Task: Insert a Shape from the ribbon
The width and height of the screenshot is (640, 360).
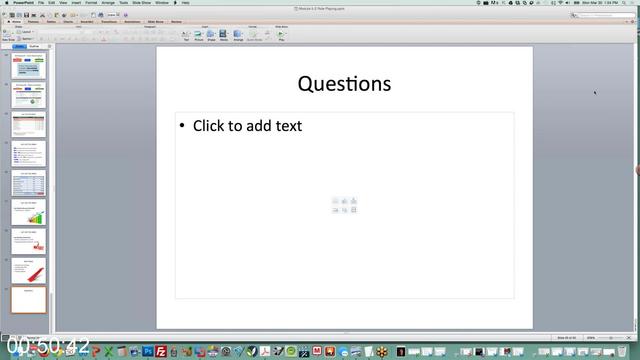Action: [x=211, y=35]
